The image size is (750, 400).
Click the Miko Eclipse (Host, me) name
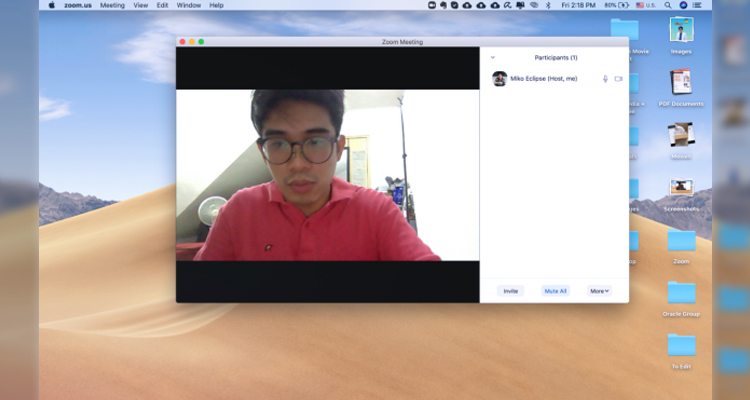coord(544,78)
